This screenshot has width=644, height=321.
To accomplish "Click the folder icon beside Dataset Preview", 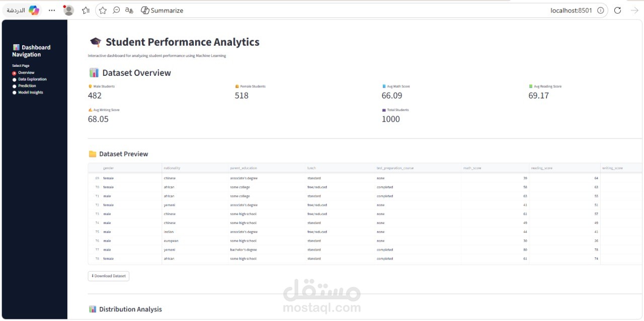I will point(93,154).
